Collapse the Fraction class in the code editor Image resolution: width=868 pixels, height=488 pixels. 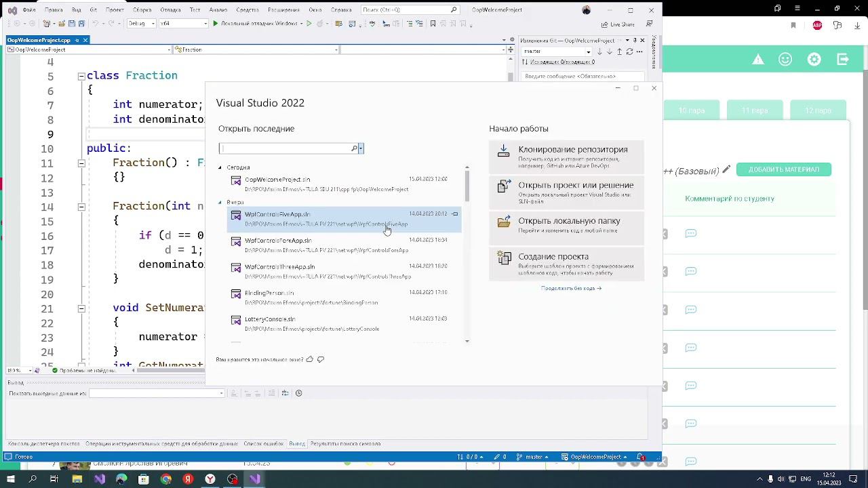pyautogui.click(x=81, y=76)
